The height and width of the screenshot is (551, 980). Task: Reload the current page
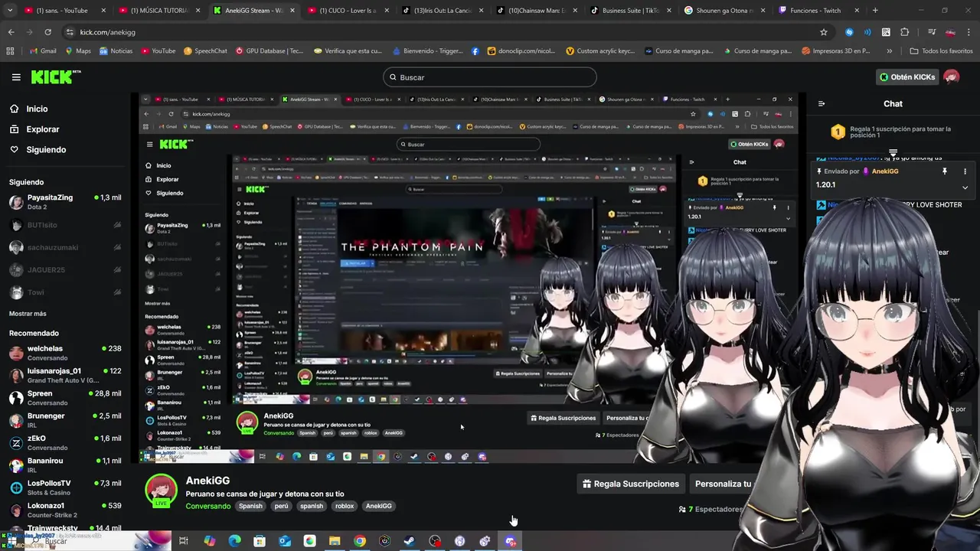tap(47, 32)
